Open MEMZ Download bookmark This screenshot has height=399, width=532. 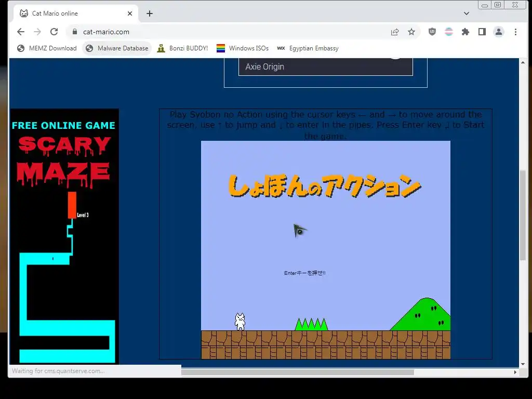(47, 48)
